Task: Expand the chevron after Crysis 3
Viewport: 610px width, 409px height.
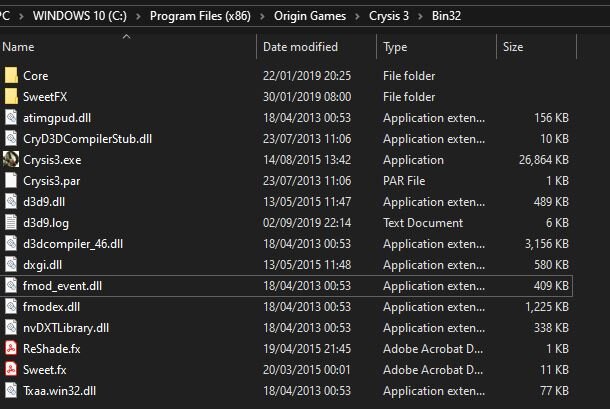Action: [x=420, y=16]
